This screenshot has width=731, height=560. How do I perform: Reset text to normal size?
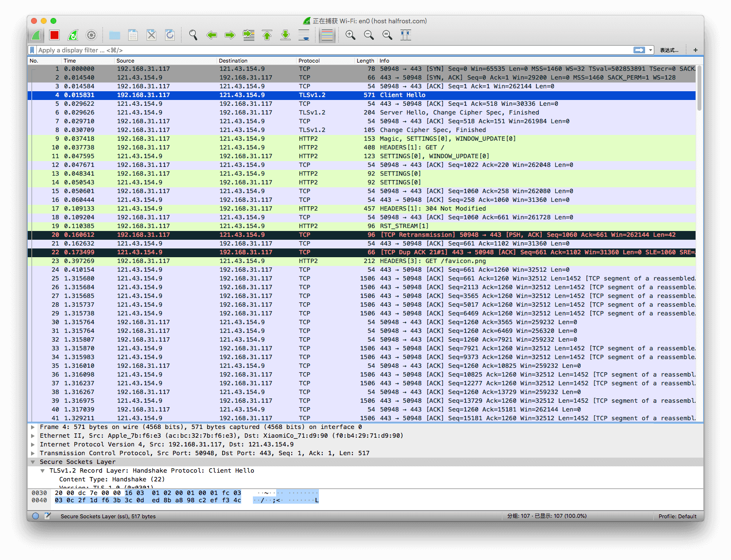pyautogui.click(x=387, y=35)
